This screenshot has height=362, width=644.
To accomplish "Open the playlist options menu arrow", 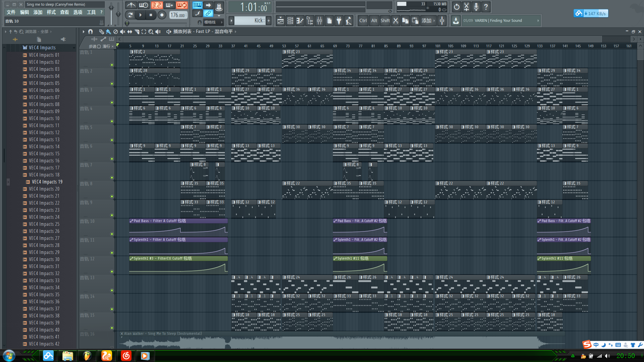I will click(84, 32).
